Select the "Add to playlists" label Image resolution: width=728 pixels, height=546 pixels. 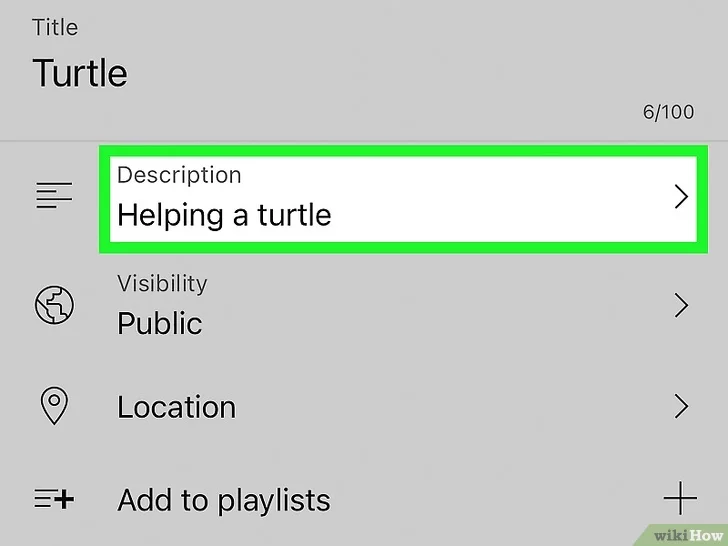(x=224, y=500)
